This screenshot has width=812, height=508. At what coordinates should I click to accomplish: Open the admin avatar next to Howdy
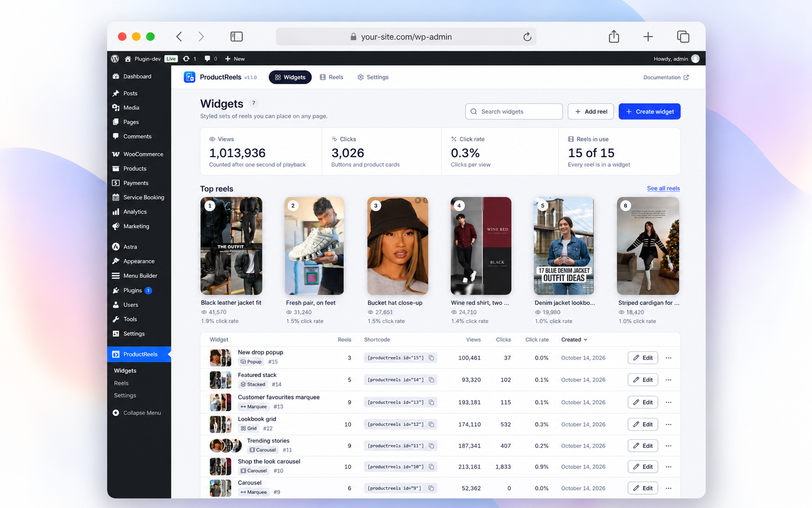pyautogui.click(x=695, y=59)
